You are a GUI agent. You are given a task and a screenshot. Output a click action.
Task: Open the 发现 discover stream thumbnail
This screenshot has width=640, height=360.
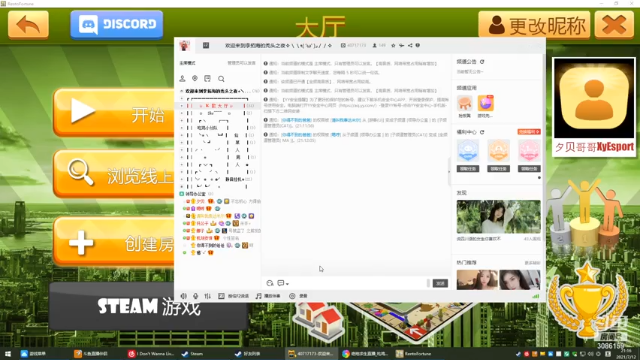(x=498, y=217)
